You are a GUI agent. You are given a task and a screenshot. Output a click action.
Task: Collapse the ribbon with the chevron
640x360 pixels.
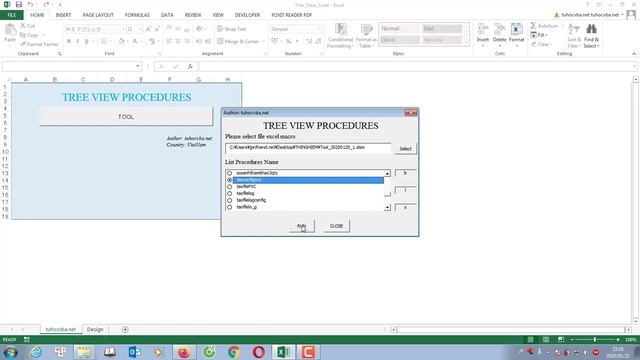[x=634, y=53]
